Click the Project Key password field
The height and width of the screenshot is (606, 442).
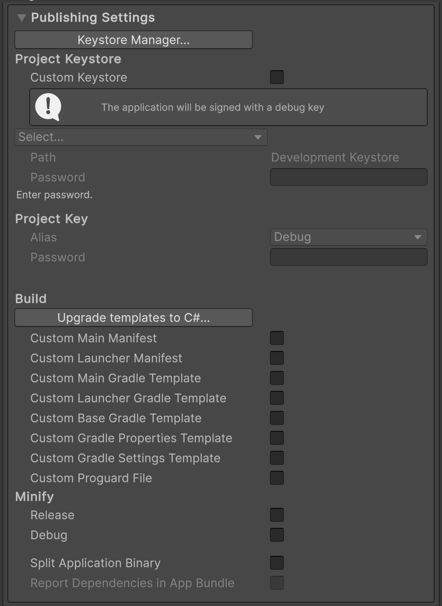pos(349,257)
